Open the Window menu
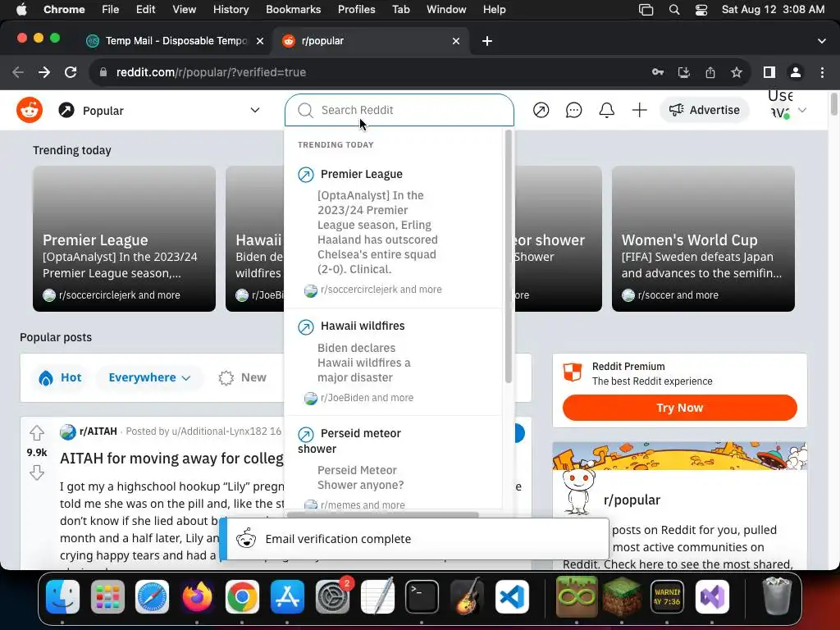 (446, 9)
